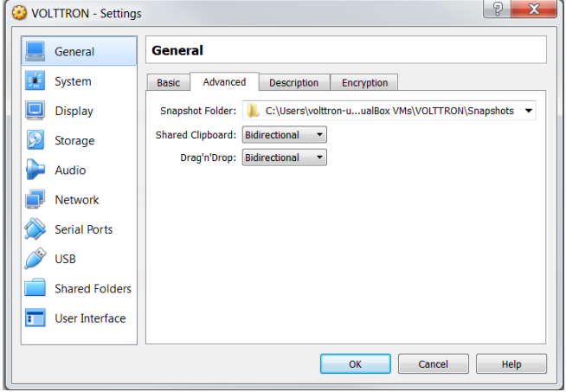Open the Shared Clipboard dropdown
This screenshot has height=392, width=566.
click(285, 135)
